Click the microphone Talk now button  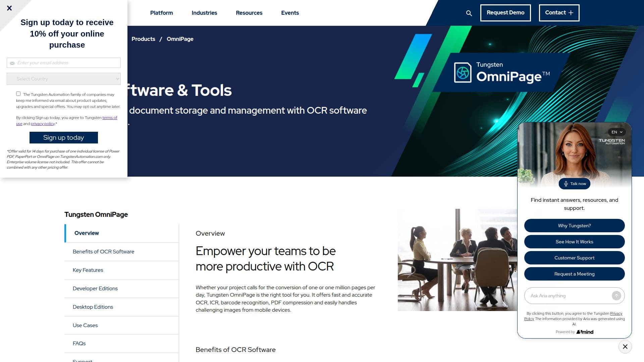coord(574,184)
